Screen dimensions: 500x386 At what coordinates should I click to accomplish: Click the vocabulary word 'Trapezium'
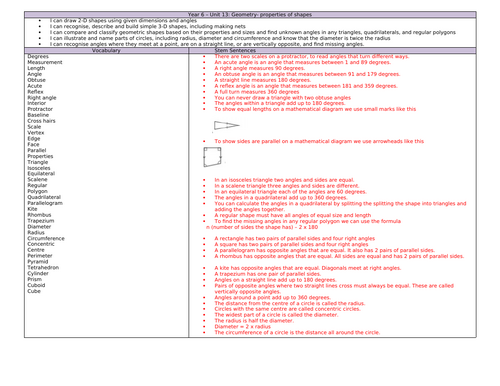point(41,221)
